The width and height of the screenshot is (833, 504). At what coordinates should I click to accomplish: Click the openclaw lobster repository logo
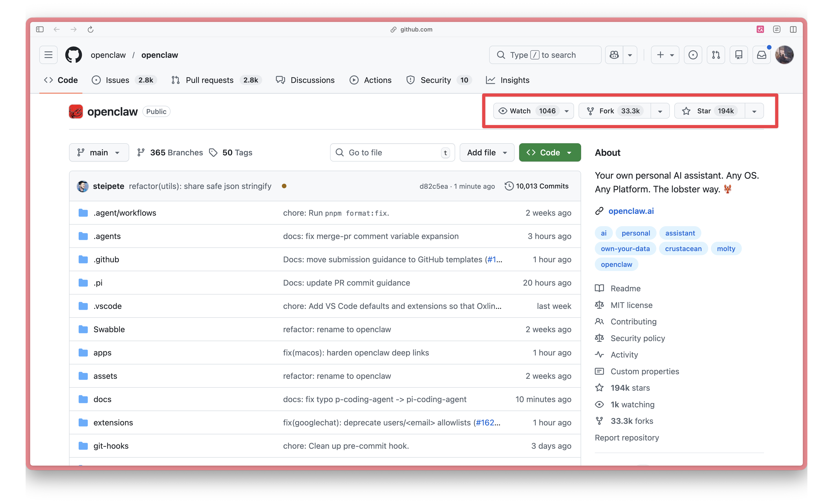(x=76, y=111)
